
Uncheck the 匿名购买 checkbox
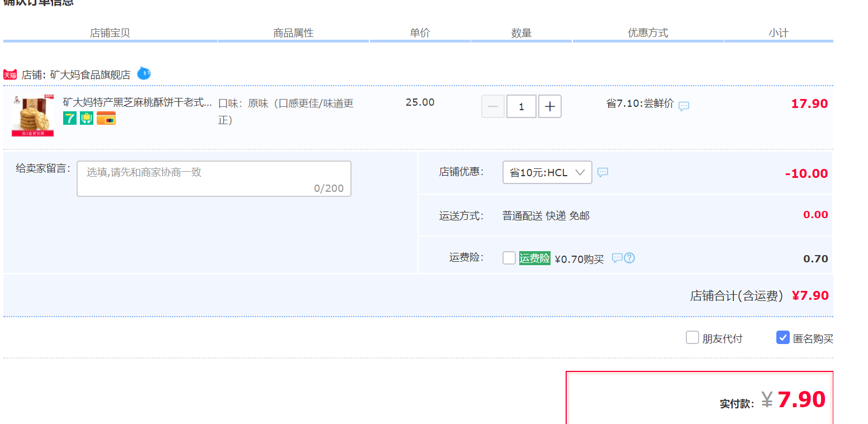pos(783,337)
